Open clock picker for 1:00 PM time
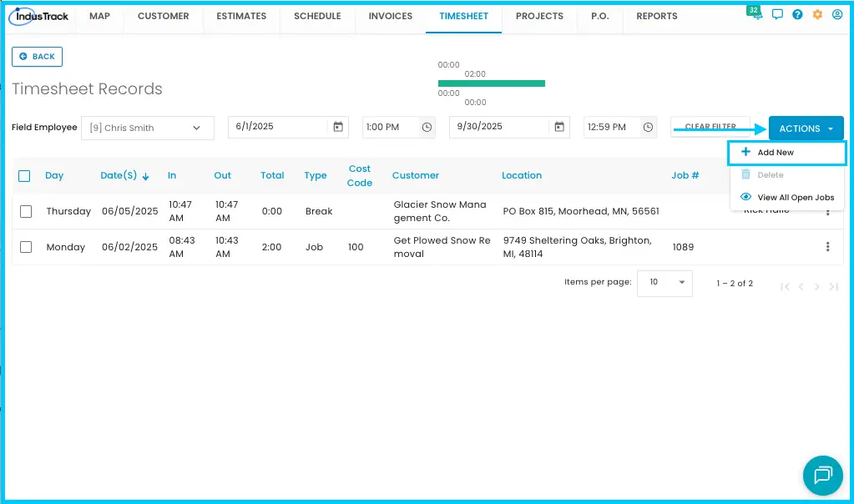 coord(427,128)
